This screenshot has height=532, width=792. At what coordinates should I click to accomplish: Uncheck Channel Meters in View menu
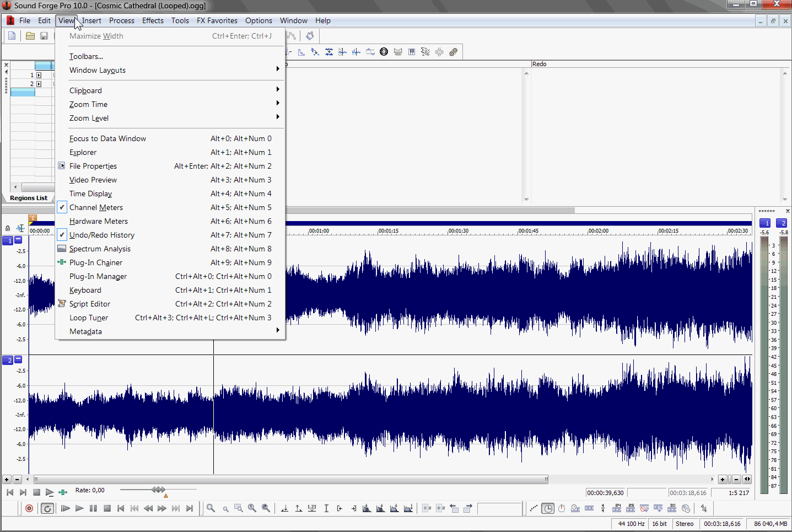tap(96, 207)
